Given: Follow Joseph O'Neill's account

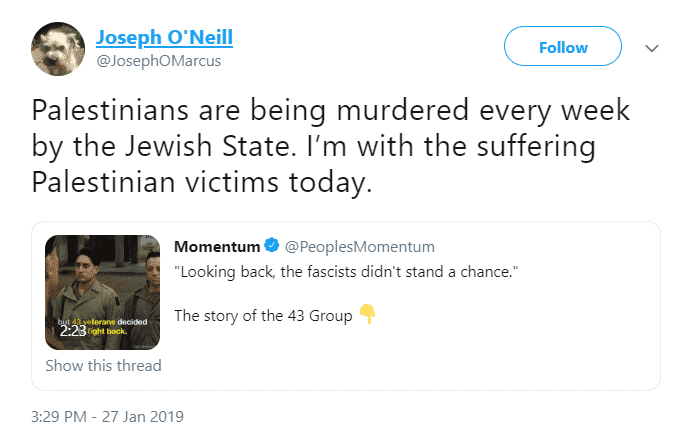Looking at the screenshot, I should click(x=563, y=46).
